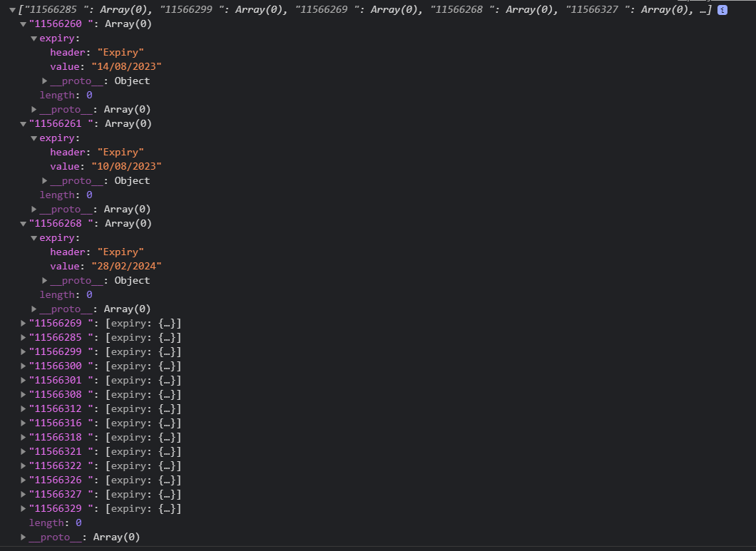Select the value "10/08/2023"
This screenshot has width=756, height=551.
(x=126, y=166)
